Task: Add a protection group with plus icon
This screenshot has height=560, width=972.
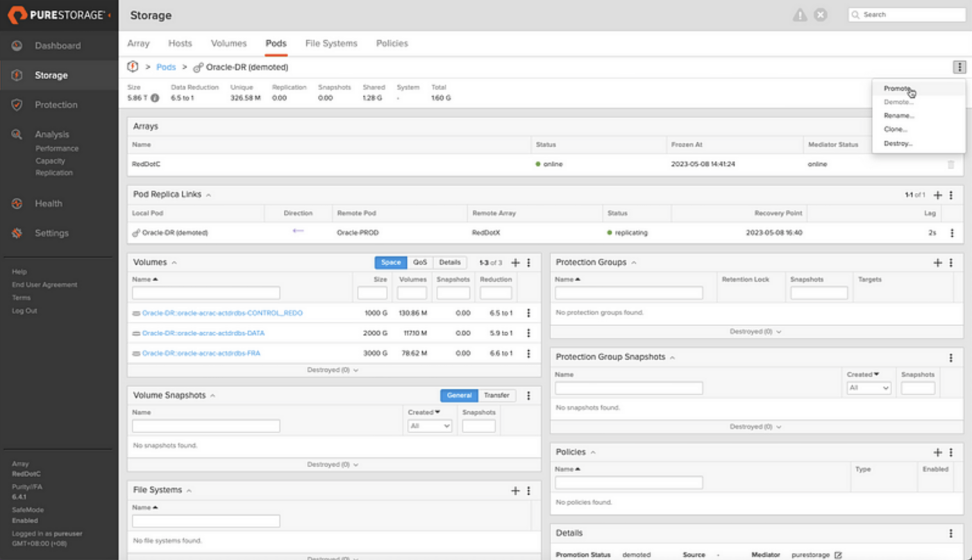Action: (x=938, y=263)
